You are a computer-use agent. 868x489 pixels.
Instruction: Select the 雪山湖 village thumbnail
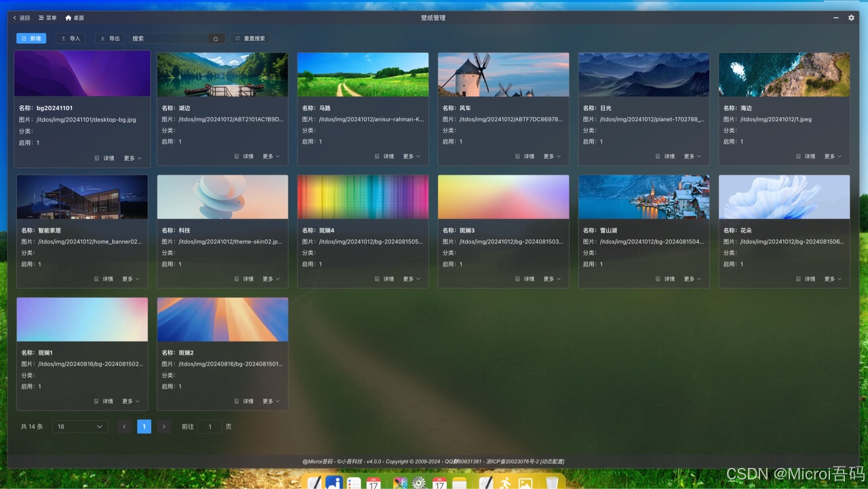point(644,197)
